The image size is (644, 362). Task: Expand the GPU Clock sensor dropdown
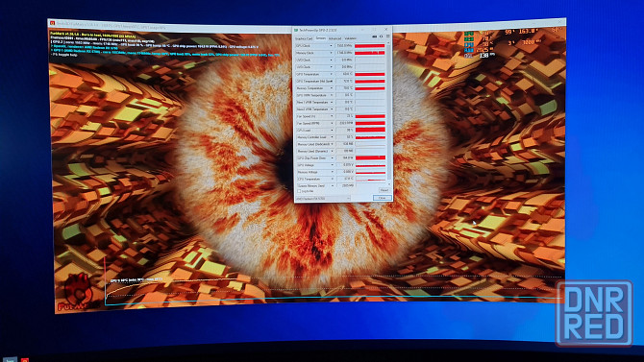[331, 45]
